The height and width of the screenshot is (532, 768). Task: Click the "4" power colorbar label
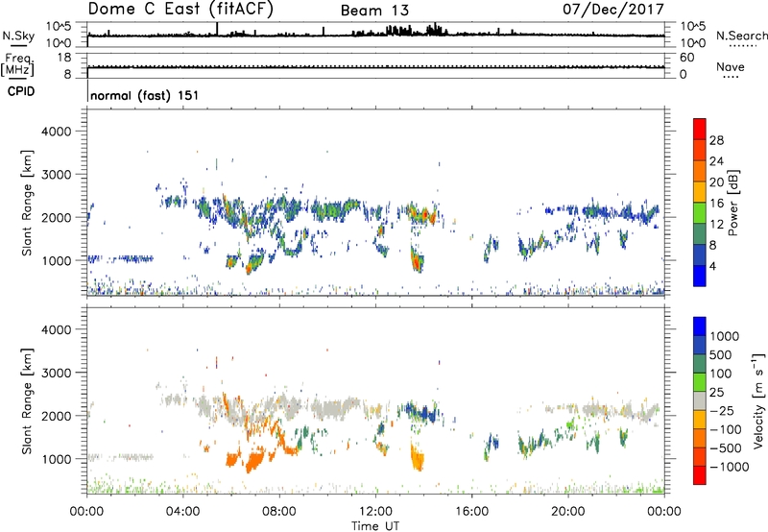pyautogui.click(x=712, y=266)
